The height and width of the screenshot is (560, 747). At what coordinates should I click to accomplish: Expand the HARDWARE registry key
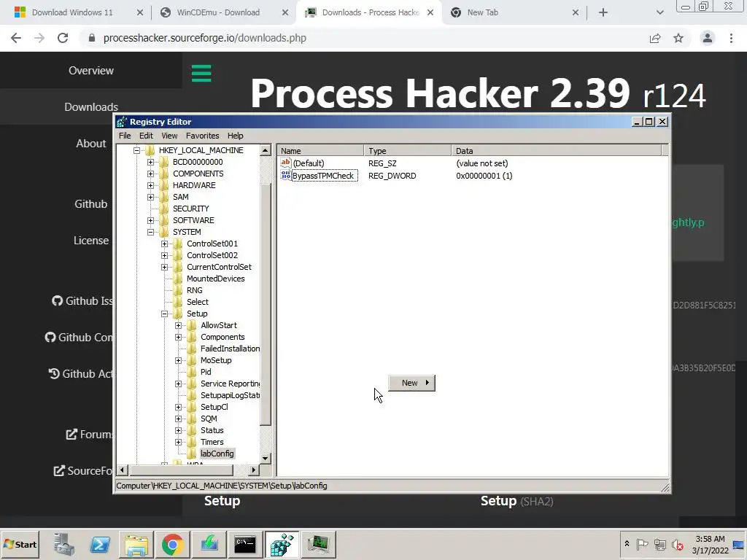pos(150,185)
